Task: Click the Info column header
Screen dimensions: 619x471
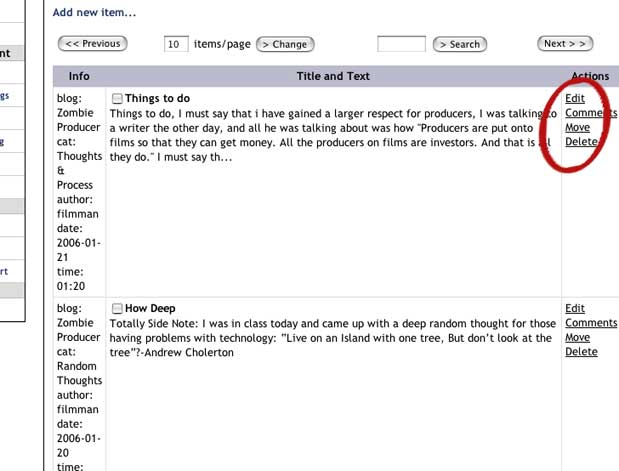Action: click(x=79, y=76)
